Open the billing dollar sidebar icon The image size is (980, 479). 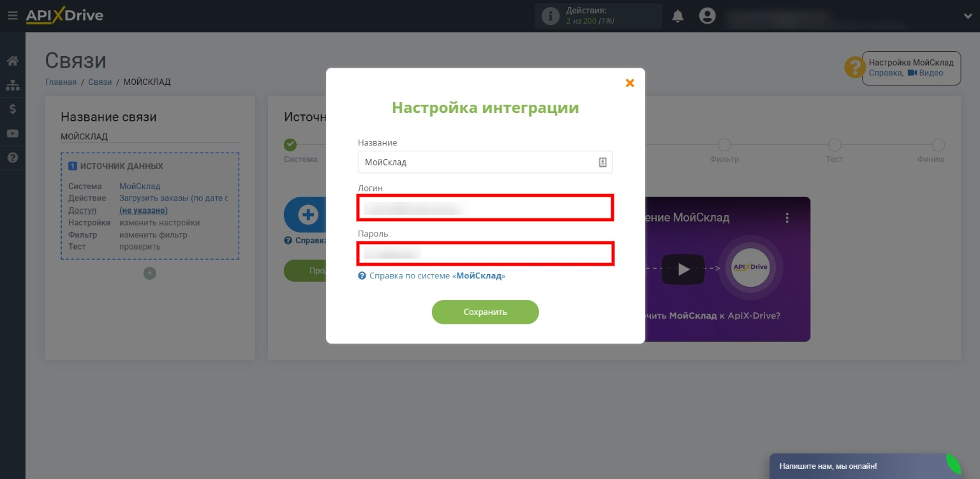click(x=12, y=109)
